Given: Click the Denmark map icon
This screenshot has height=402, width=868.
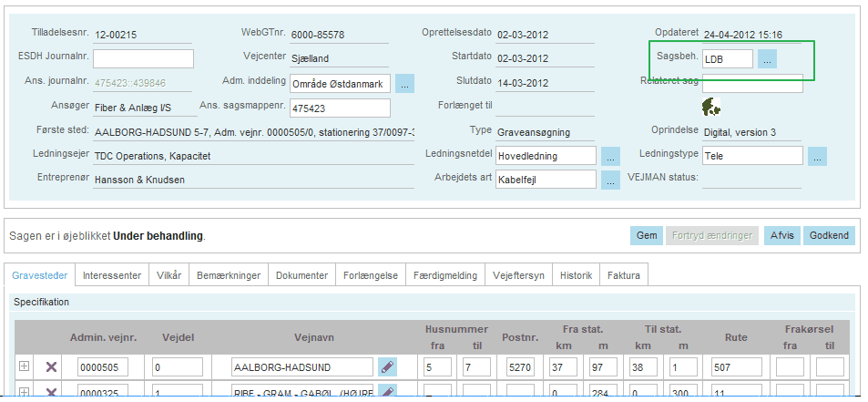Looking at the screenshot, I should pyautogui.click(x=711, y=107).
